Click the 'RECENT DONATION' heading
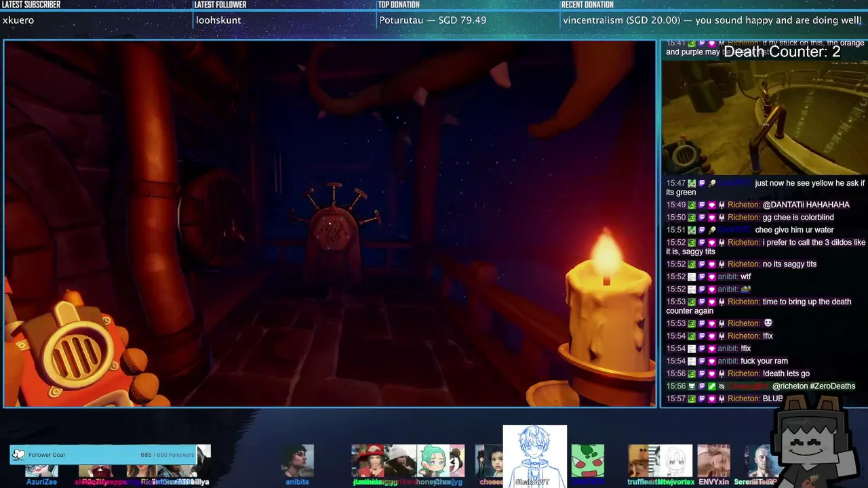868x488 pixels. (x=587, y=5)
